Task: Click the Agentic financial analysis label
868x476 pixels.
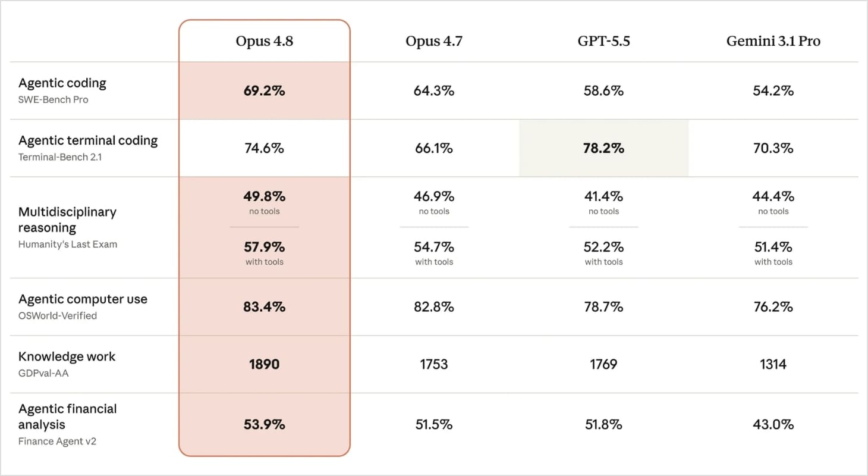Action: click(x=67, y=416)
